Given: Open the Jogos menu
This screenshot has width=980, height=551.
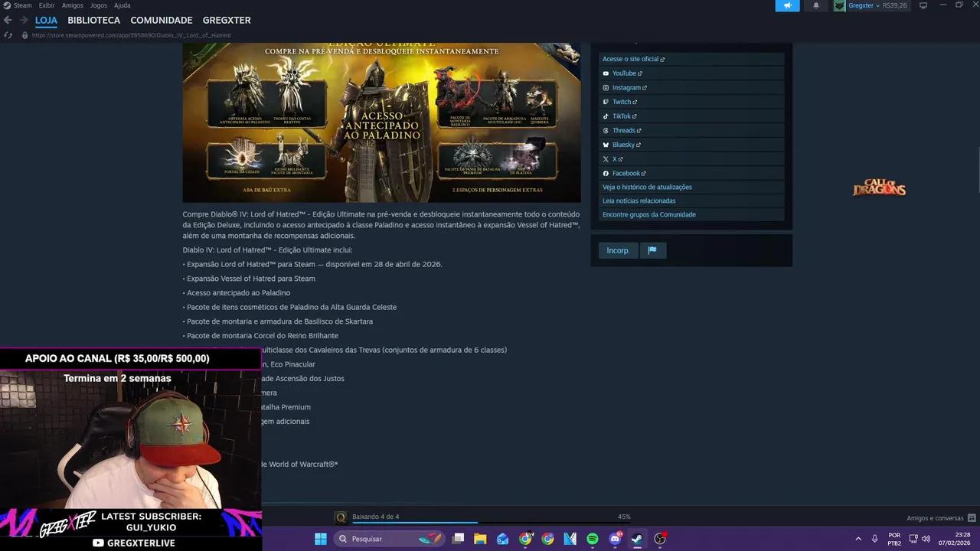Looking at the screenshot, I should point(98,5).
